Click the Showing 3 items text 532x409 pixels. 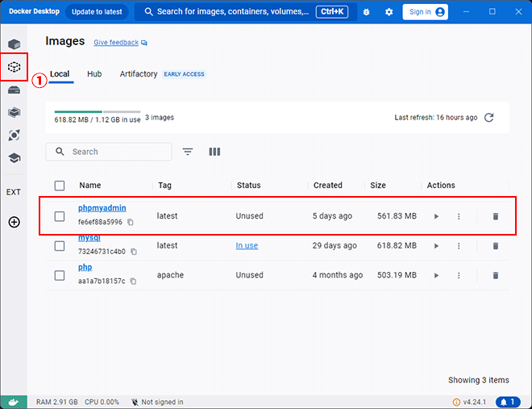click(x=478, y=380)
